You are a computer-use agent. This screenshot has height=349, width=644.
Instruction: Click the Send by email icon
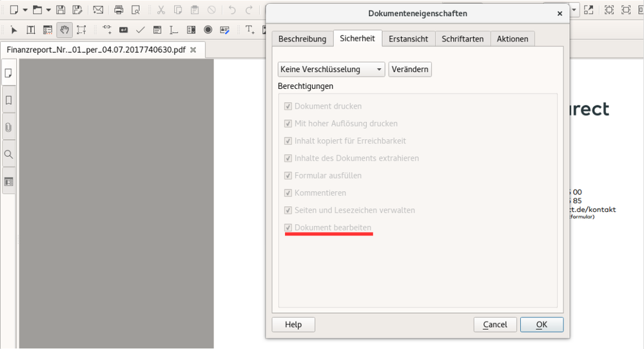coord(98,10)
